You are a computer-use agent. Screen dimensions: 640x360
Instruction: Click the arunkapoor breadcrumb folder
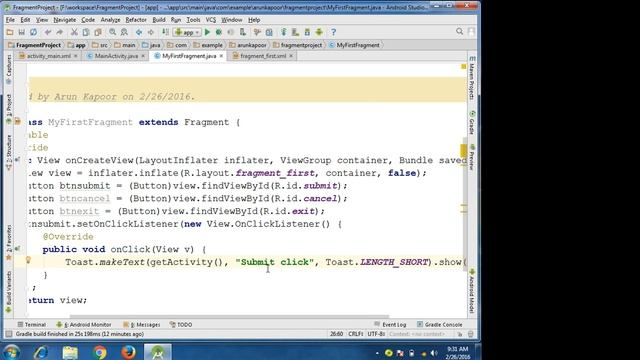tap(248, 45)
